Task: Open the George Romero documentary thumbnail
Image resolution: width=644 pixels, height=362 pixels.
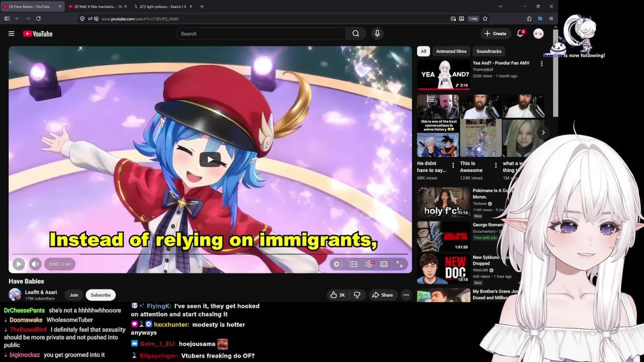Action: coord(443,236)
